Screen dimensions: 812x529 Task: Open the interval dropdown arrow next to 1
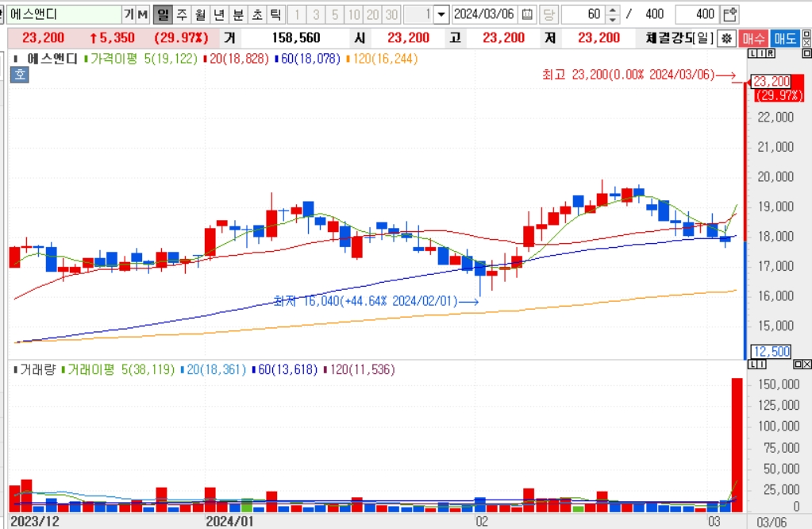[x=441, y=14]
